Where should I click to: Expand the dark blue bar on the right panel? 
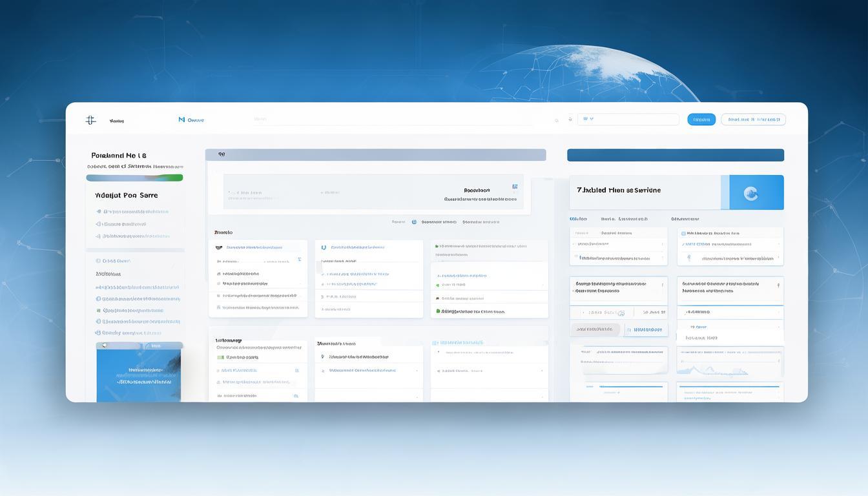pyautogui.click(x=675, y=155)
